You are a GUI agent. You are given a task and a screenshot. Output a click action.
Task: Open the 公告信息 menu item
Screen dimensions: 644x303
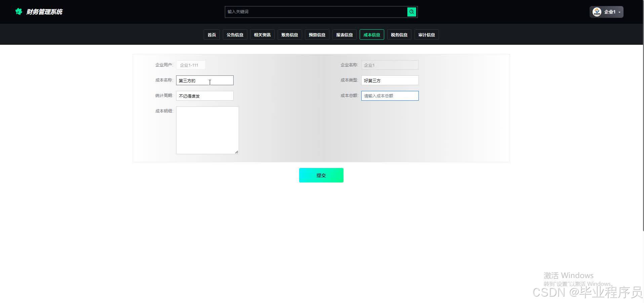(x=235, y=35)
